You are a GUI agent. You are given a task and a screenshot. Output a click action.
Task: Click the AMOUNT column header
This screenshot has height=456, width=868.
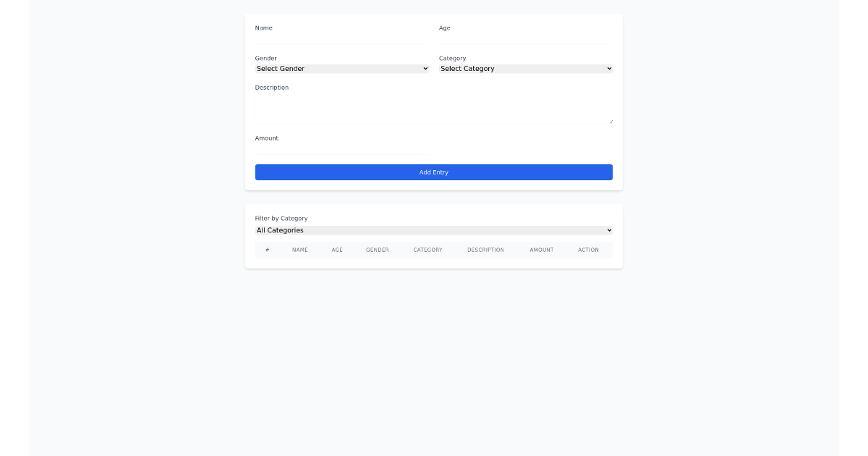pos(541,249)
